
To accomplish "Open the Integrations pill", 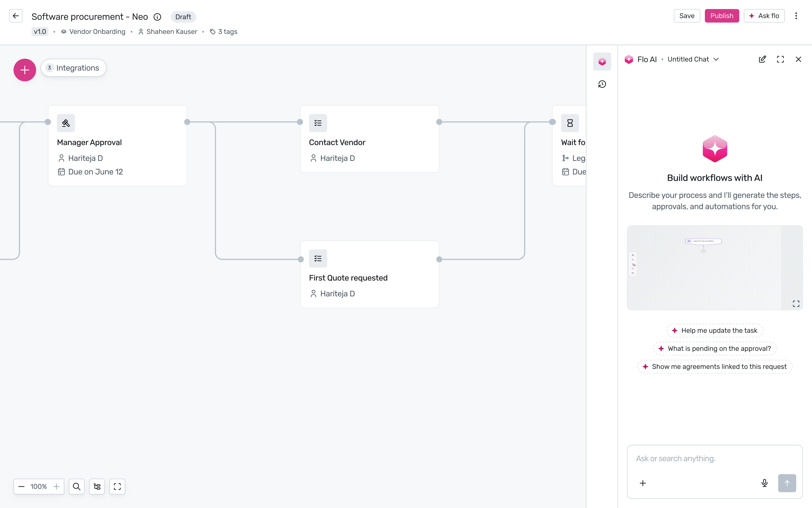I will (x=73, y=68).
